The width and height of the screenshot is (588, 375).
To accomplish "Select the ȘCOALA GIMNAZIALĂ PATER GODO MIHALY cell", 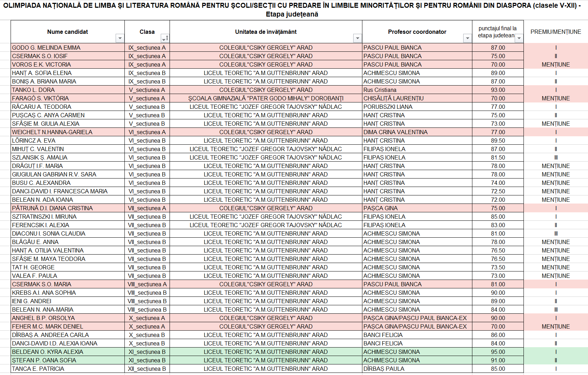I will 266,98.
